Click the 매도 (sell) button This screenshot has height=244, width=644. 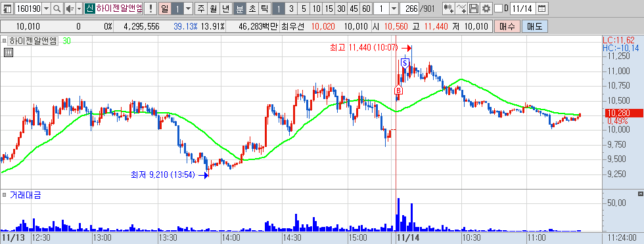pyautogui.click(x=535, y=27)
